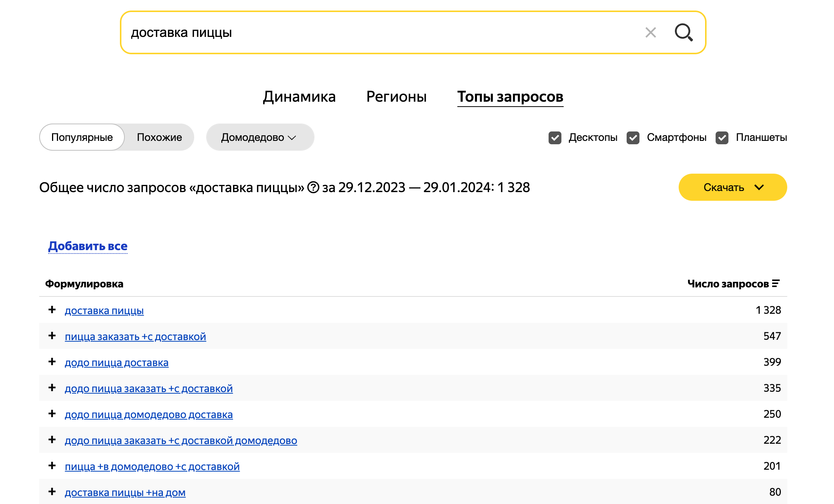Viewport: 834px width, 504px height.
Task: Collapse the region selector chevron
Action: [292, 138]
